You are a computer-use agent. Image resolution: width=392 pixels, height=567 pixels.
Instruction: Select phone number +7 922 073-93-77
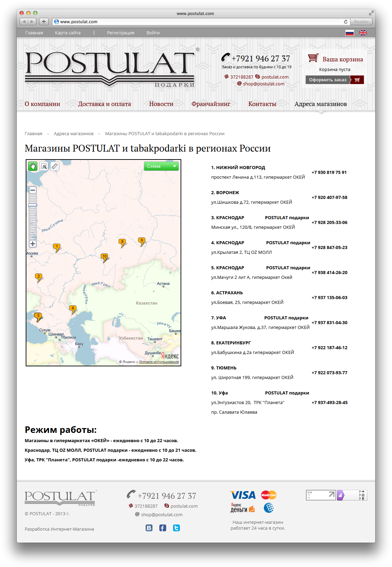point(329,373)
